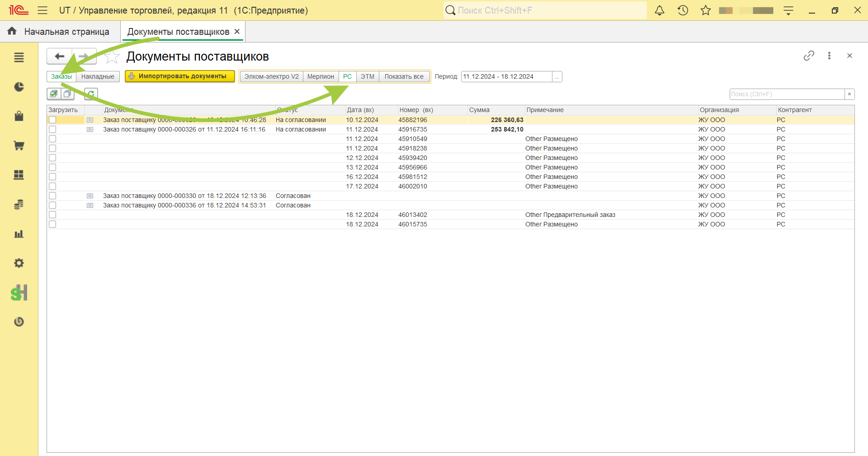Tick checkbox for incoming number 46015735
Screen dimensions: 868x456
click(52, 224)
